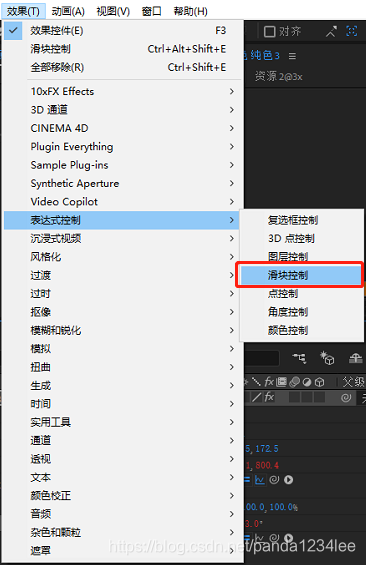Expand the CINEMA 4D submenu
This screenshot has height=565, width=366.
[122, 128]
